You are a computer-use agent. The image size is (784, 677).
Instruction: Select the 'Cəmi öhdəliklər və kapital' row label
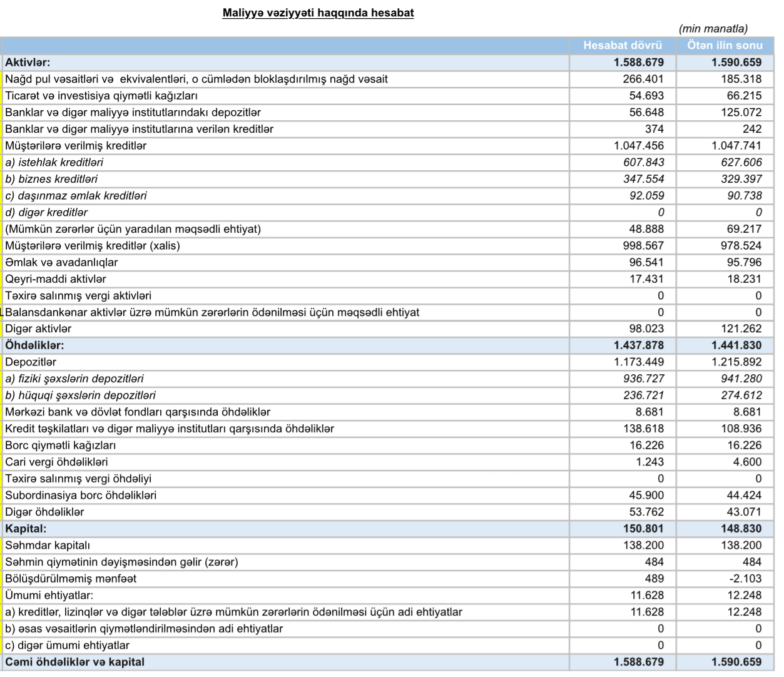(75, 662)
